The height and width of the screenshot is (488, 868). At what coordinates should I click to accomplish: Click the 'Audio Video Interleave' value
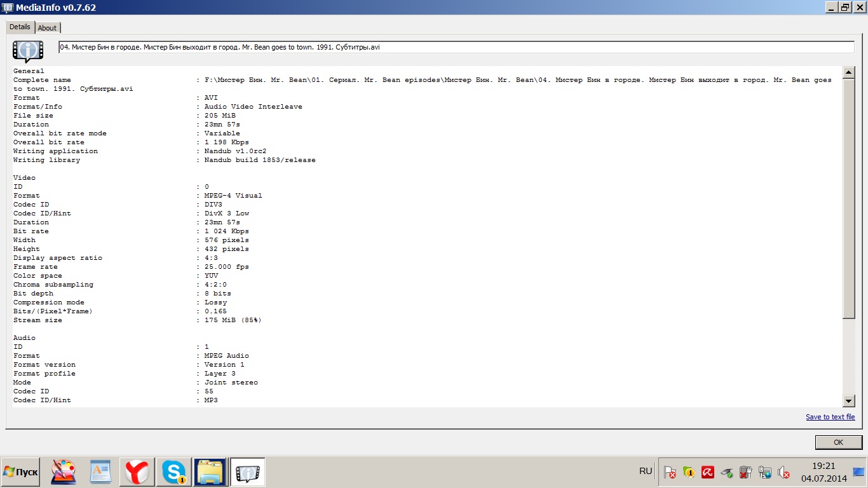(254, 107)
